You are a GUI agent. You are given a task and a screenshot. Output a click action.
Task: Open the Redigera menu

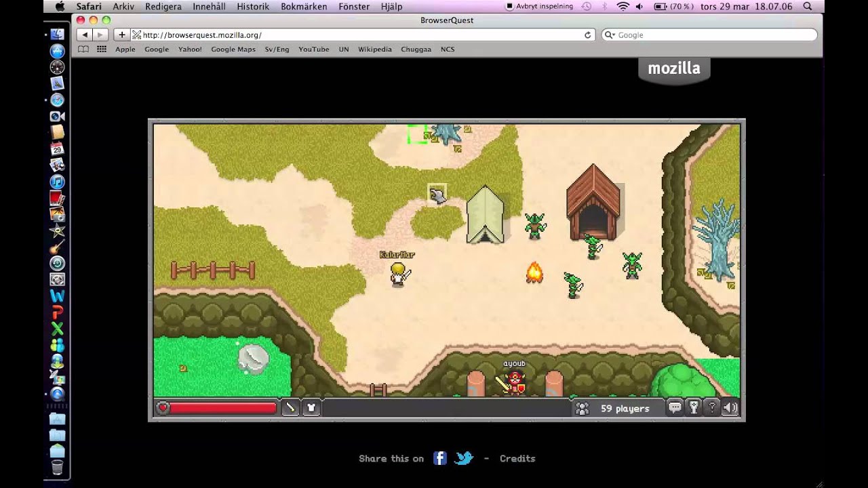pos(163,6)
